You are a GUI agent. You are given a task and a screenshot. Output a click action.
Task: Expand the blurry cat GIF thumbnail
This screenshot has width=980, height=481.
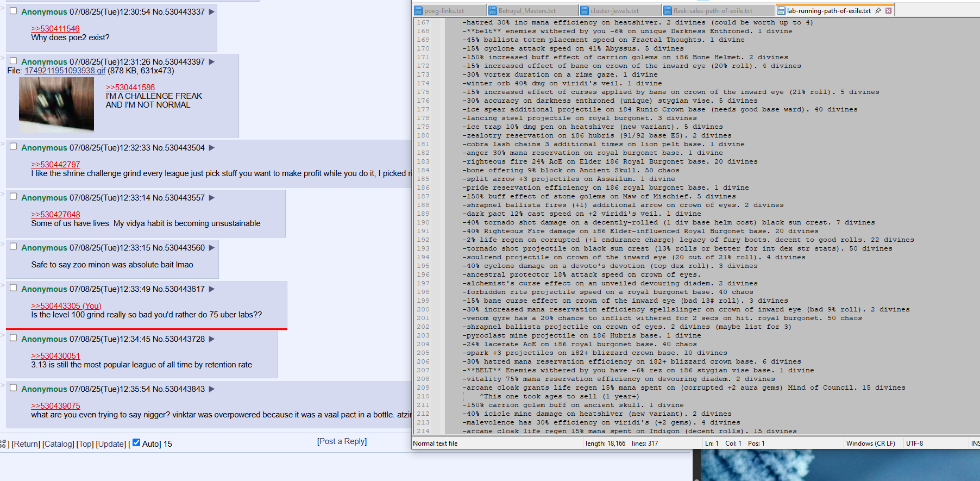click(56, 104)
